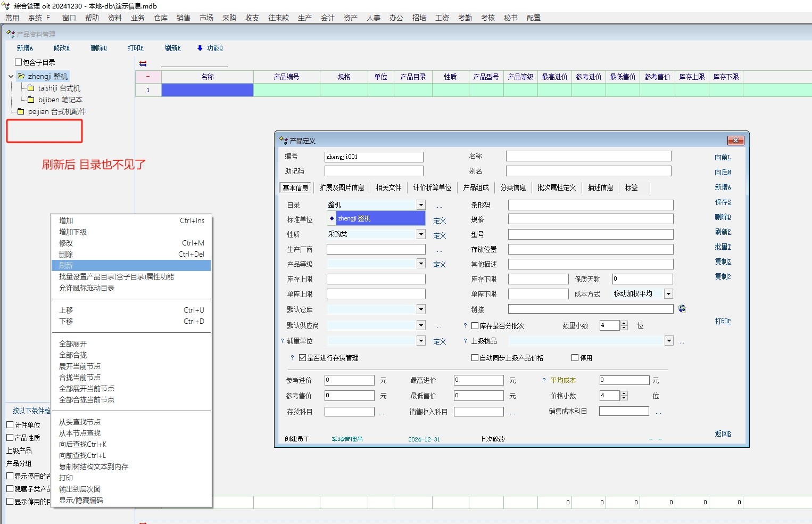Image resolution: width=812 pixels, height=524 pixels.
Task: Click the 名称 input field in dialog
Action: 588,156
